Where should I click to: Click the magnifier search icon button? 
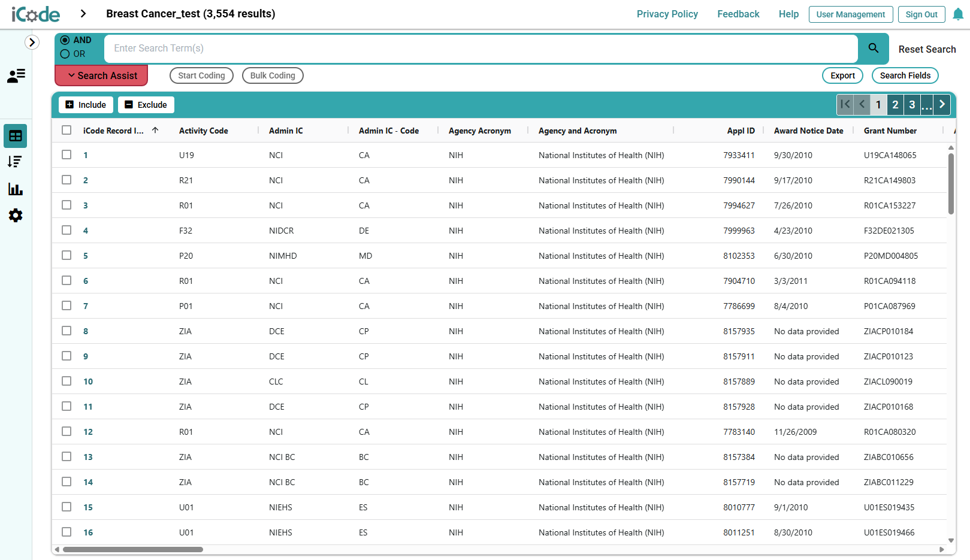[874, 48]
